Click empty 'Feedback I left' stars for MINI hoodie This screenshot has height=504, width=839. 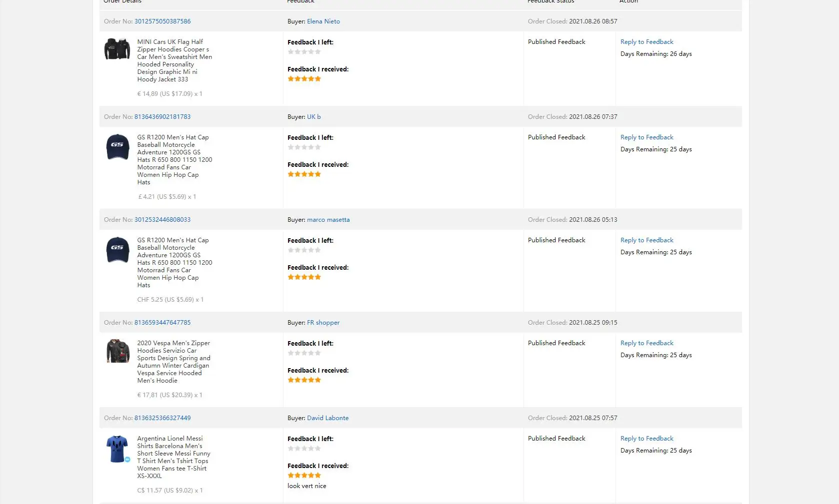pos(304,52)
